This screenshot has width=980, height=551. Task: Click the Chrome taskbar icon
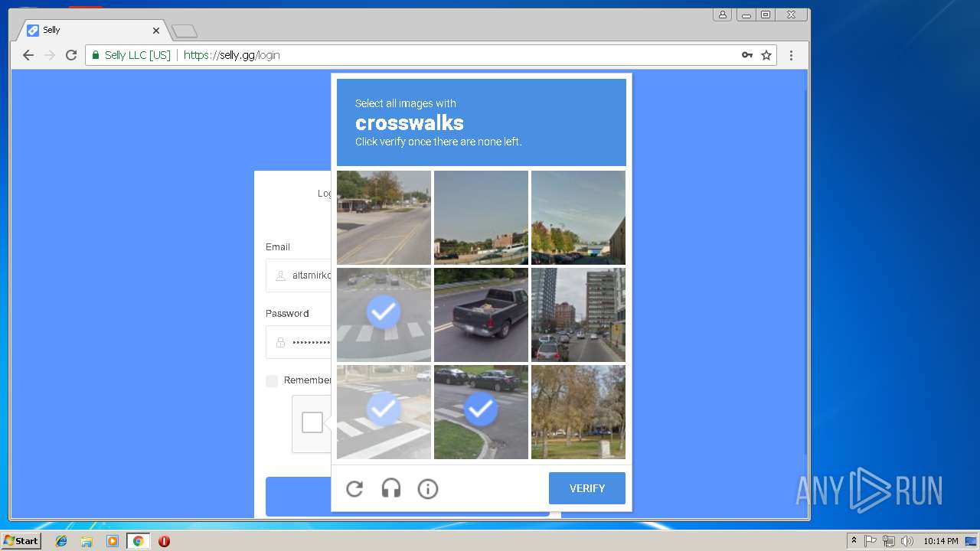click(138, 541)
